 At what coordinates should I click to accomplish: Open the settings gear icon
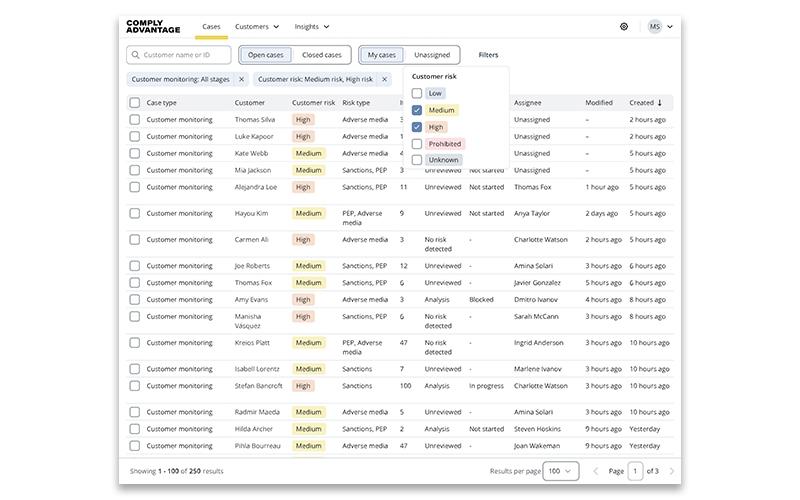623,27
